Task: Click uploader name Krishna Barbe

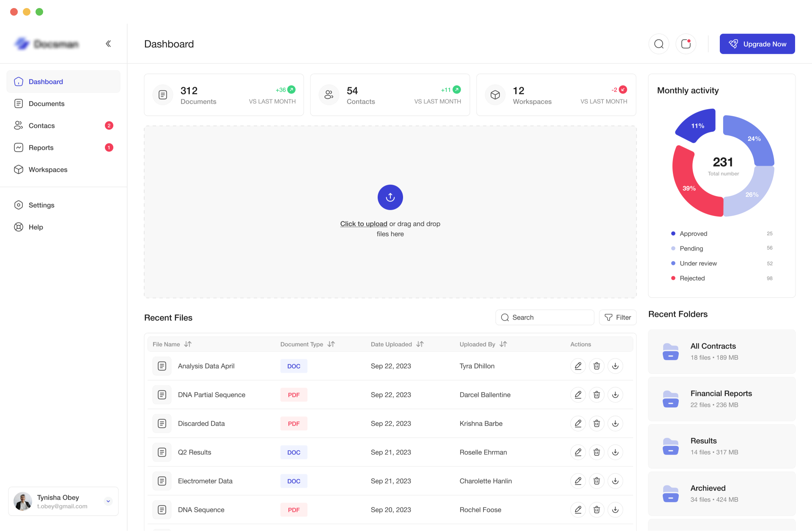Action: (x=481, y=424)
